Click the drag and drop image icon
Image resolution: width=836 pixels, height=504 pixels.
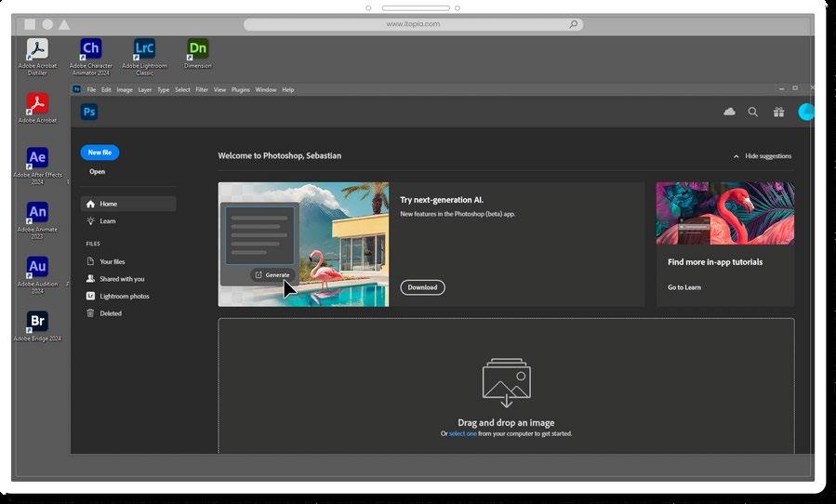tap(506, 382)
